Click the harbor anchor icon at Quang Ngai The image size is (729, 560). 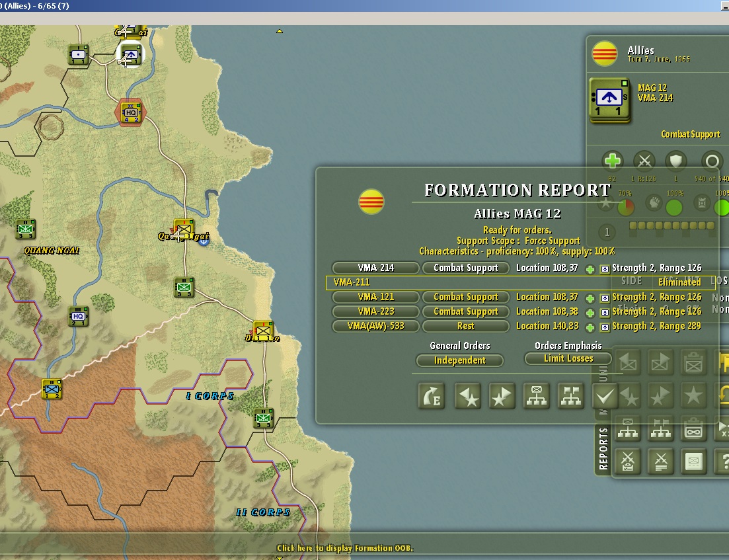(204, 241)
